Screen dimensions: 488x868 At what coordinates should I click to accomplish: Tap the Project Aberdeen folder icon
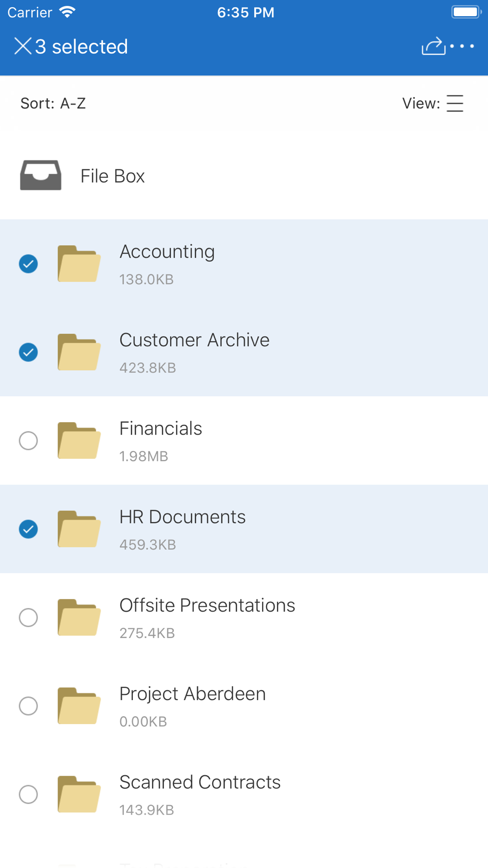tap(79, 705)
